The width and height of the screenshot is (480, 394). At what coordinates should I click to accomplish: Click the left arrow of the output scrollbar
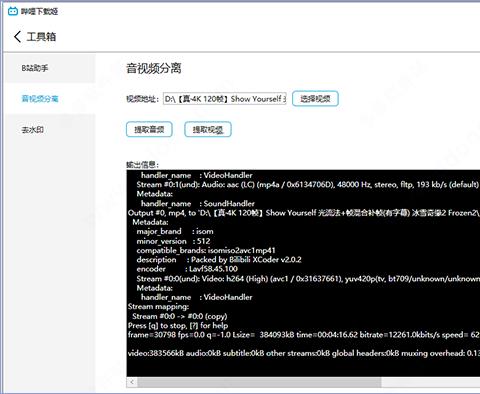click(x=132, y=382)
